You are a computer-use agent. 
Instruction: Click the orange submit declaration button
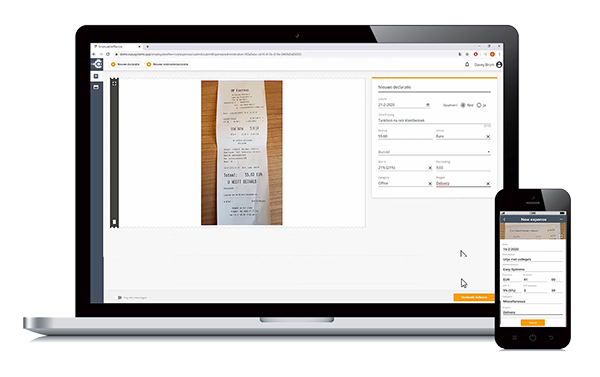[x=474, y=297]
